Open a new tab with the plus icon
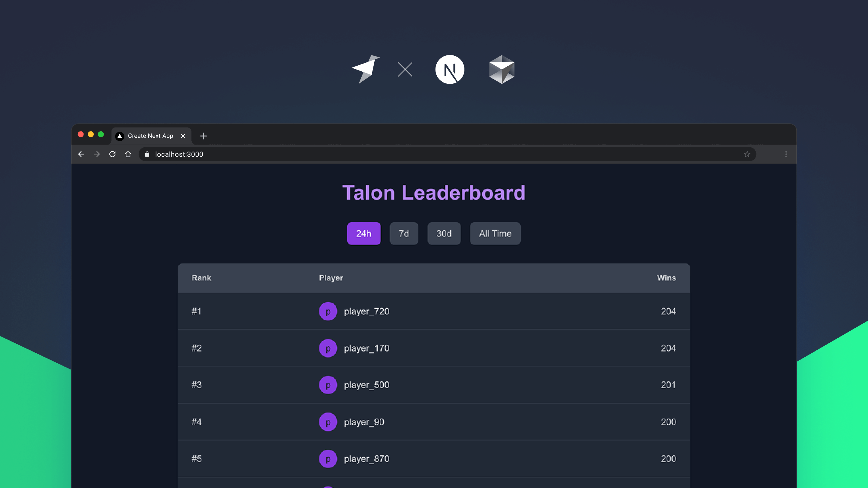 click(203, 136)
